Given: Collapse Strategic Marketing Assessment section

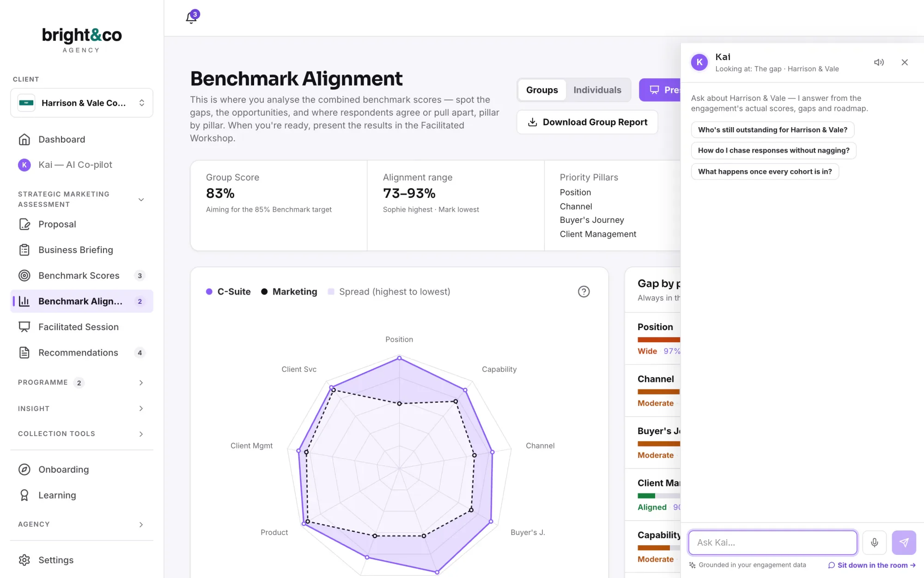Looking at the screenshot, I should coord(82,199).
